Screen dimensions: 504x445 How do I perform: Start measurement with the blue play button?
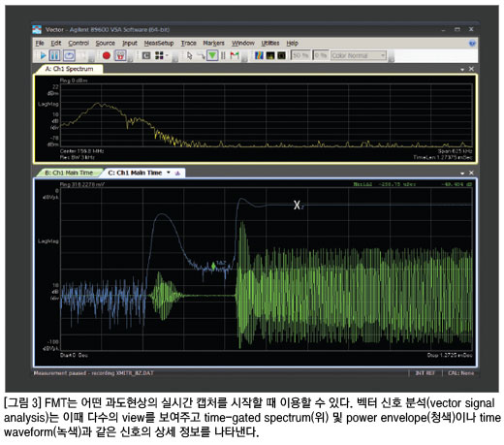[x=43, y=55]
